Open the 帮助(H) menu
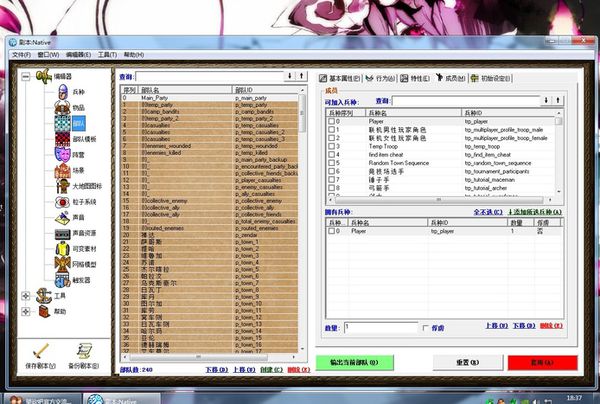The width and height of the screenshot is (600, 404). pyautogui.click(x=134, y=55)
